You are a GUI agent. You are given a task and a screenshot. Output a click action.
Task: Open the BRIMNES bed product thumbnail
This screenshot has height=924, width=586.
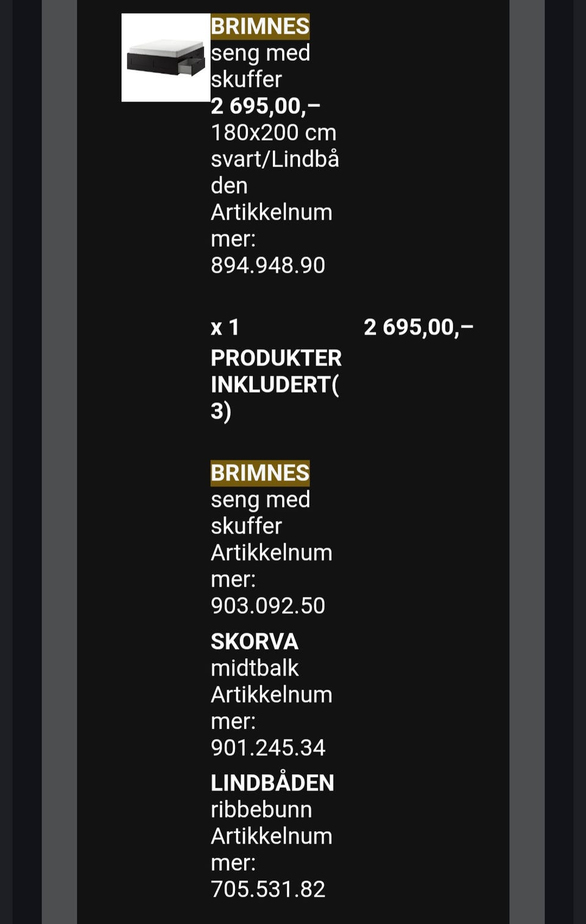(165, 57)
